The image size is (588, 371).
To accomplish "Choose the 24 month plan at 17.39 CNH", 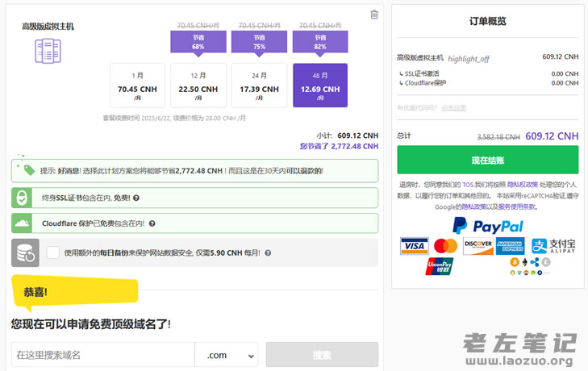I will point(259,85).
